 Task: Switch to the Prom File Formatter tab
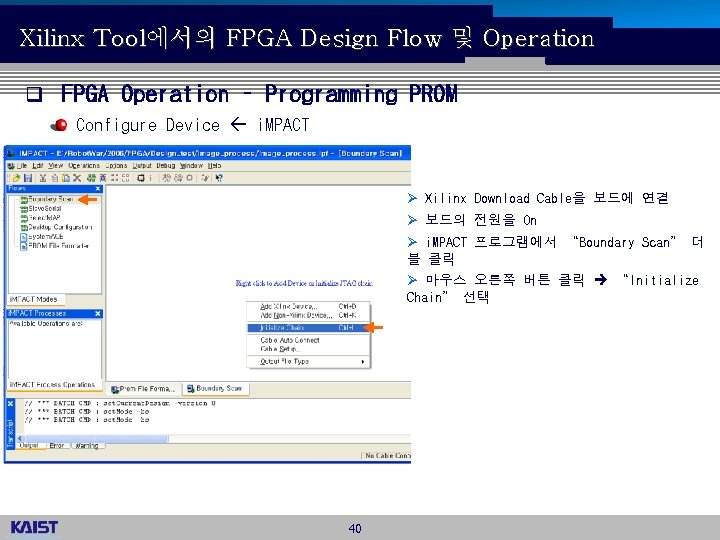(x=144, y=389)
